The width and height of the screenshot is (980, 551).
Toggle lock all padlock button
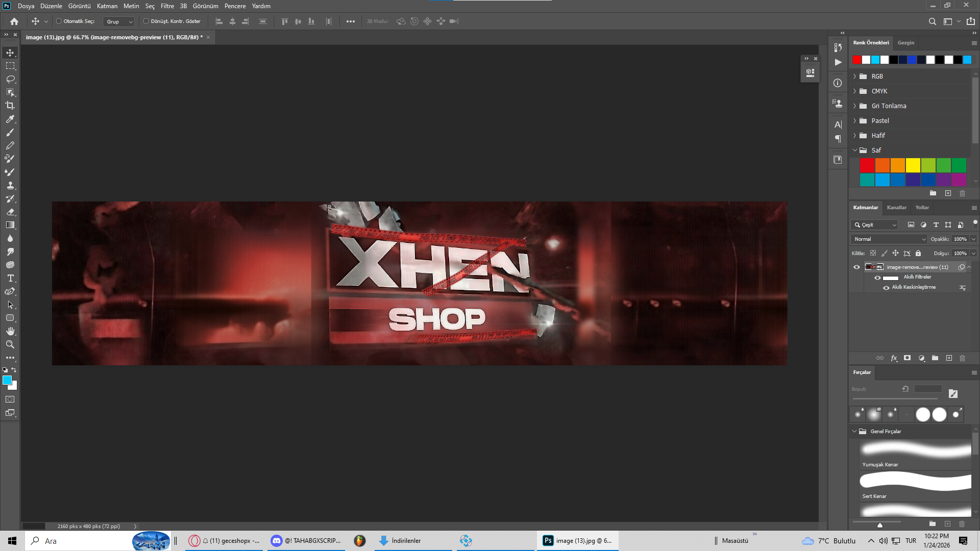pyautogui.click(x=918, y=253)
